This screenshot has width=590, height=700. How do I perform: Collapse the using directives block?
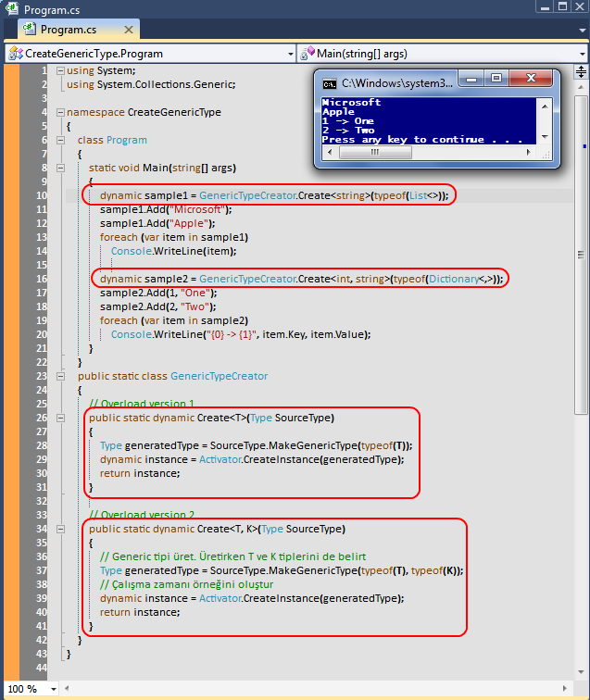60,71
